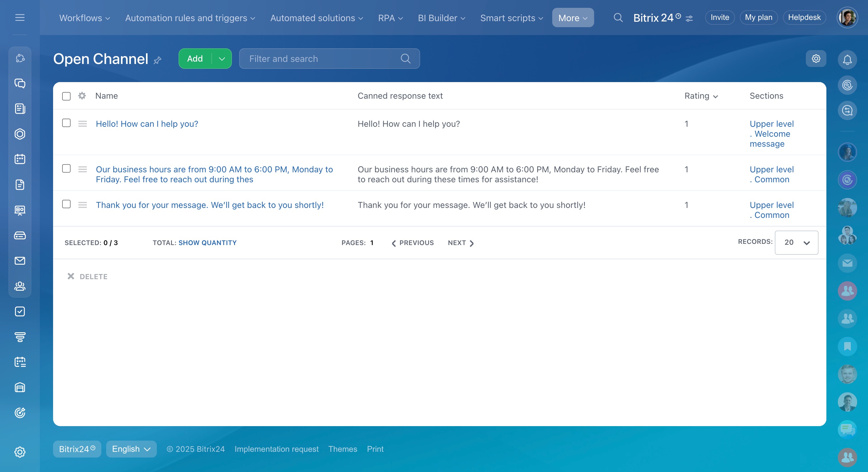Select the 'Thank you for your message' row checkbox
Image resolution: width=868 pixels, height=472 pixels.
point(66,204)
